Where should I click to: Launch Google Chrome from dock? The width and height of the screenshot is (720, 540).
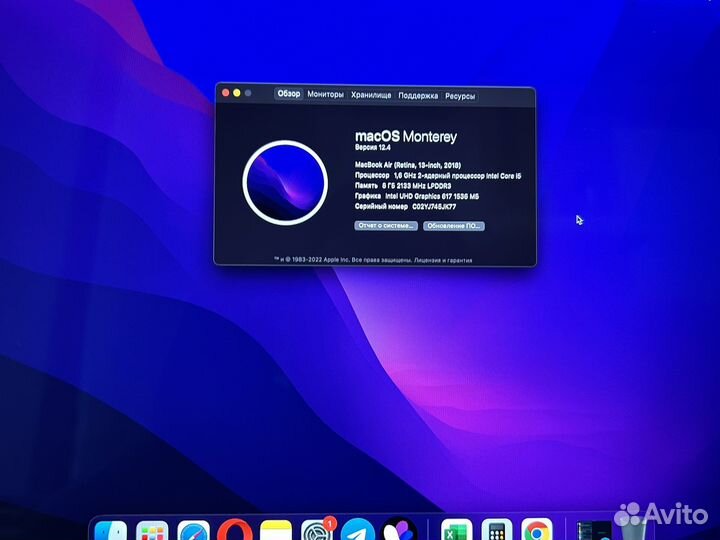pyautogui.click(x=536, y=530)
